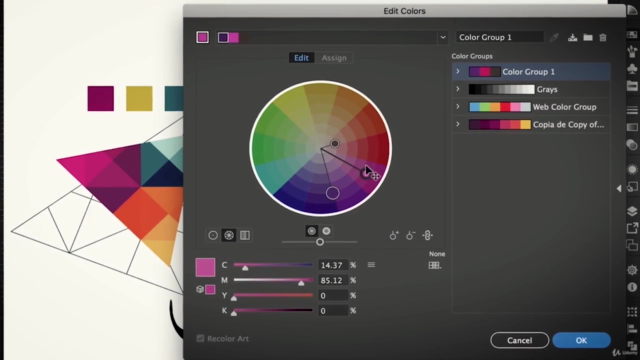The image size is (640, 360).
Task: Expand the Web Color Group row
Action: tap(458, 107)
